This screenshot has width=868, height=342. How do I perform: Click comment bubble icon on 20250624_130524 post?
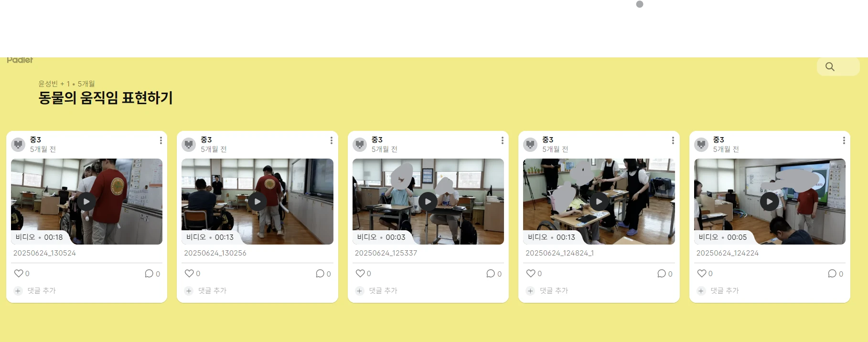coord(149,274)
